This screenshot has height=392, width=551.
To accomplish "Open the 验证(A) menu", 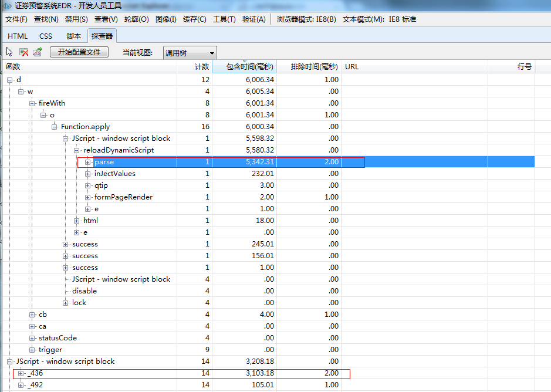I will tap(253, 19).
